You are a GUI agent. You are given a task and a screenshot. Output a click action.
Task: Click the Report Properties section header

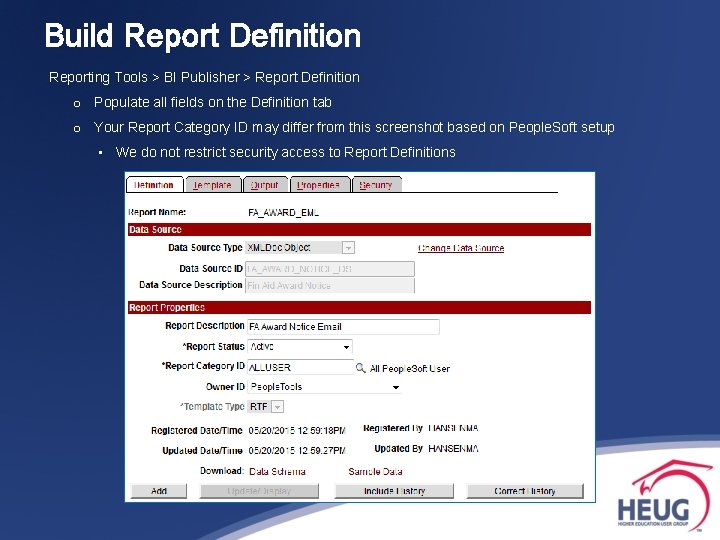(360, 308)
